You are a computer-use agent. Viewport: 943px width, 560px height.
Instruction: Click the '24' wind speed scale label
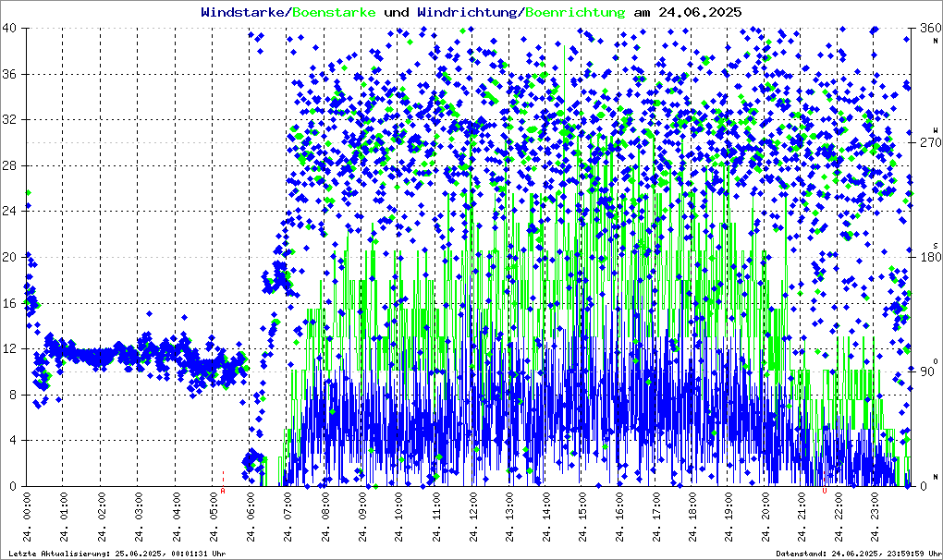point(9,212)
